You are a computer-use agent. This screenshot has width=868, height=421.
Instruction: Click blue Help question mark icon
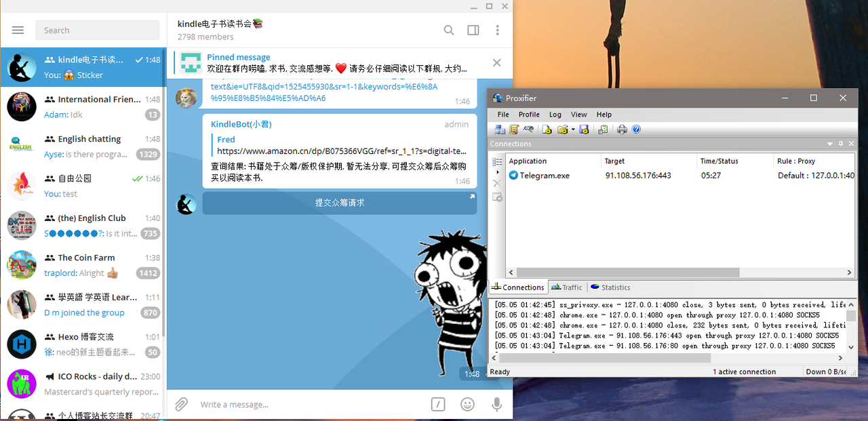click(x=636, y=129)
